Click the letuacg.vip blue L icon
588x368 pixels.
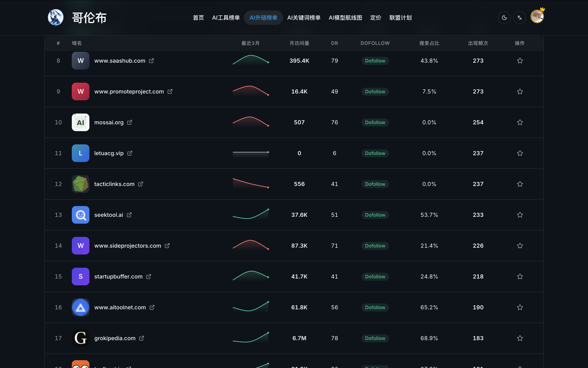pyautogui.click(x=80, y=153)
